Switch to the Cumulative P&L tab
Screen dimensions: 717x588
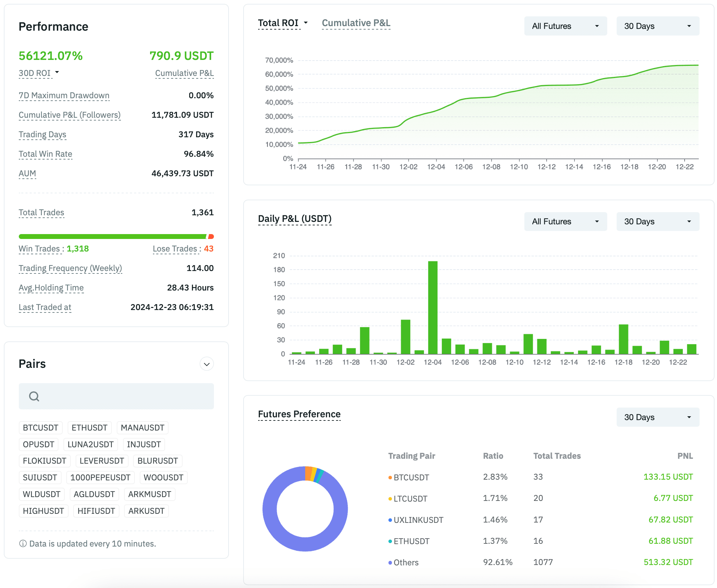[x=356, y=23]
